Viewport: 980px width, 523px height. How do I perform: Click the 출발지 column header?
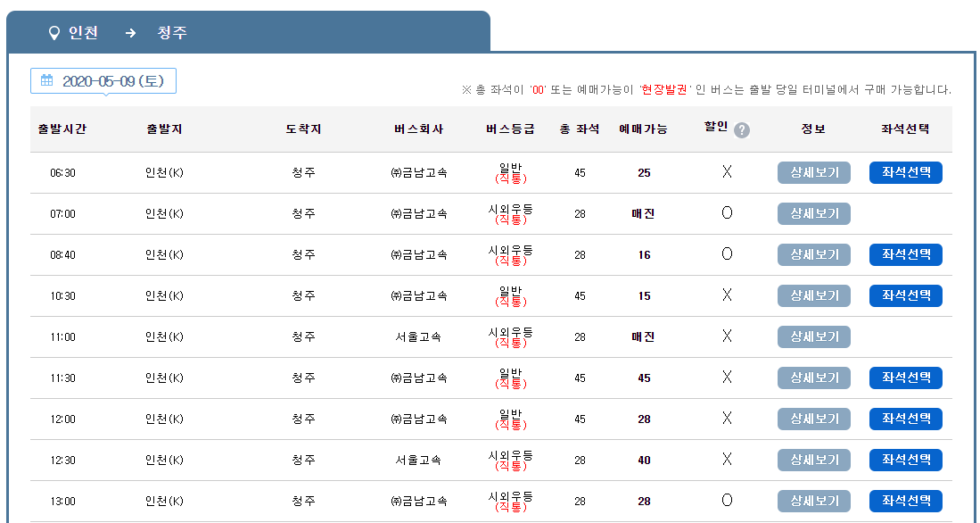coord(164,129)
